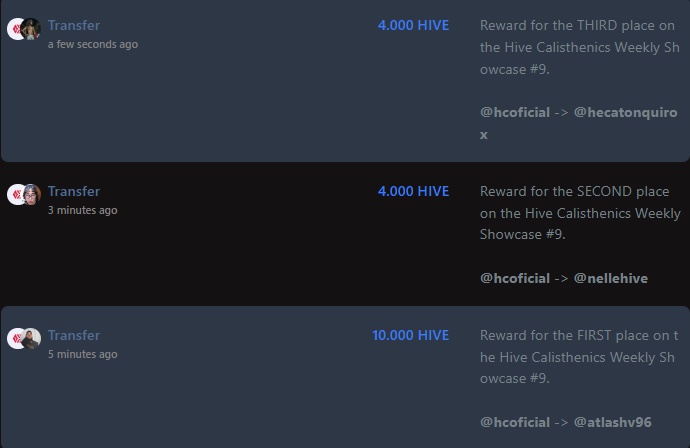Click the "5 minutes ago" timestamp

point(82,354)
